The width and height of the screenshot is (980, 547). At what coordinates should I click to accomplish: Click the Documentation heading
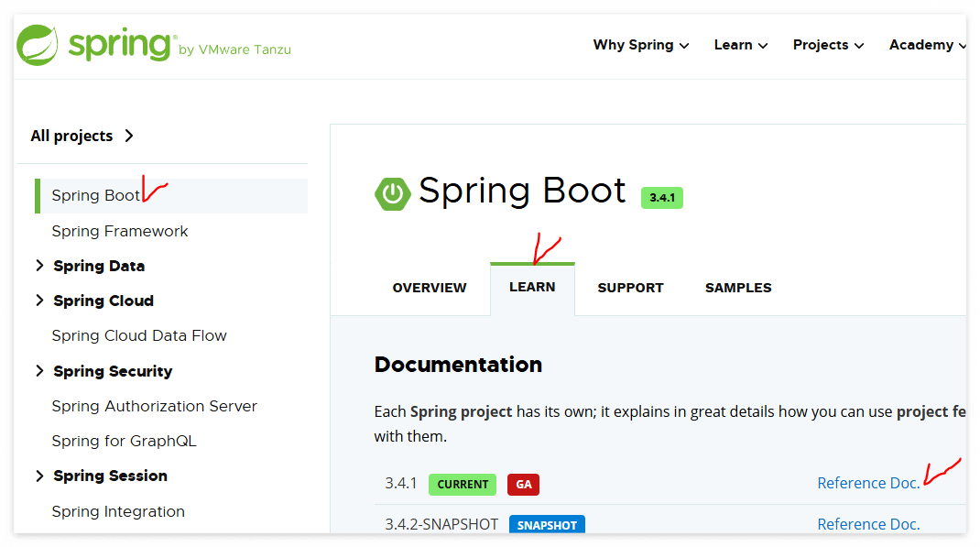pos(458,365)
